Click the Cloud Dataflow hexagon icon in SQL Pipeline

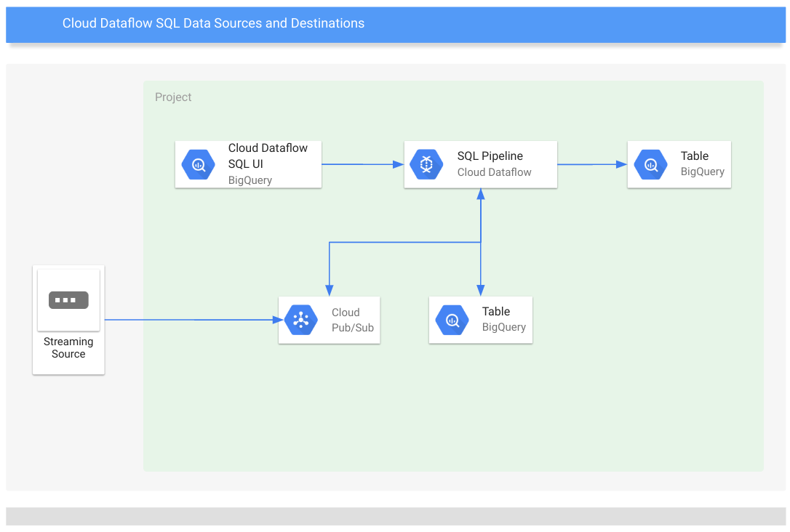pos(426,164)
